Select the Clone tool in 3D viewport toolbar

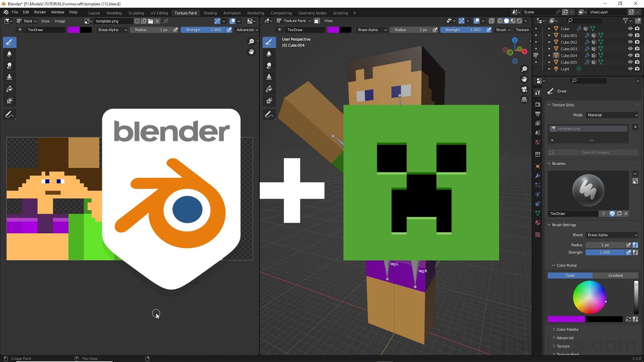(269, 77)
